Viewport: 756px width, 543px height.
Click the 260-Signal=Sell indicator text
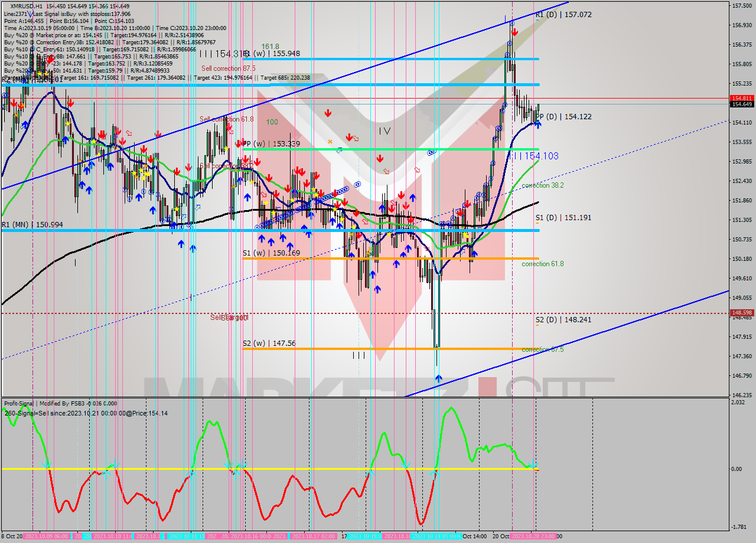point(86,413)
